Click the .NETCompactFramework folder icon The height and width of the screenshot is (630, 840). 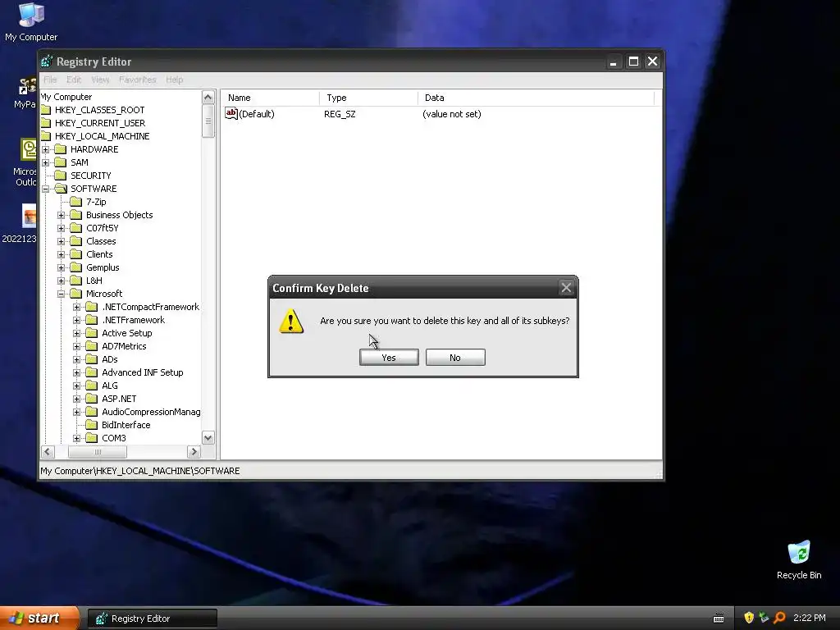click(x=92, y=307)
